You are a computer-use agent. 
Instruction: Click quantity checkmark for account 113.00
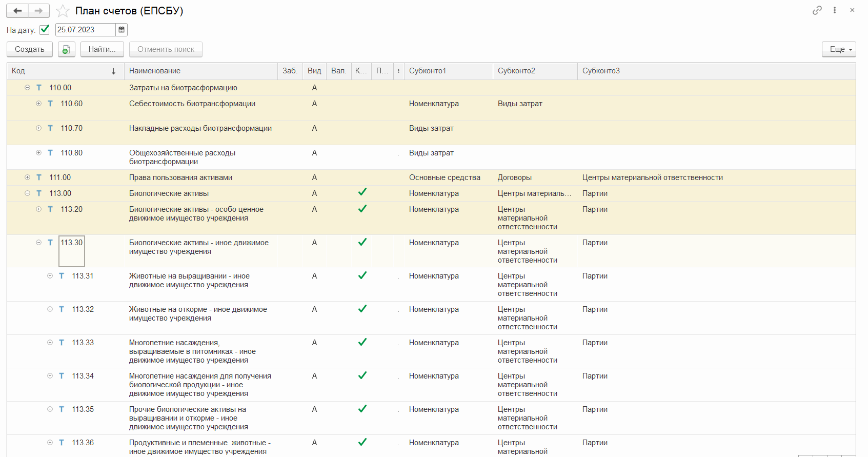pyautogui.click(x=362, y=192)
